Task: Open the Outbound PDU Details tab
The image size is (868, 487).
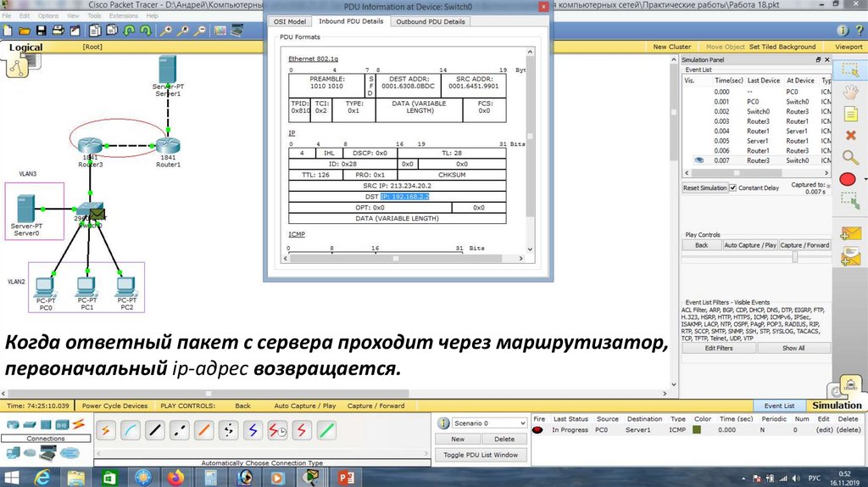Action: pos(430,21)
